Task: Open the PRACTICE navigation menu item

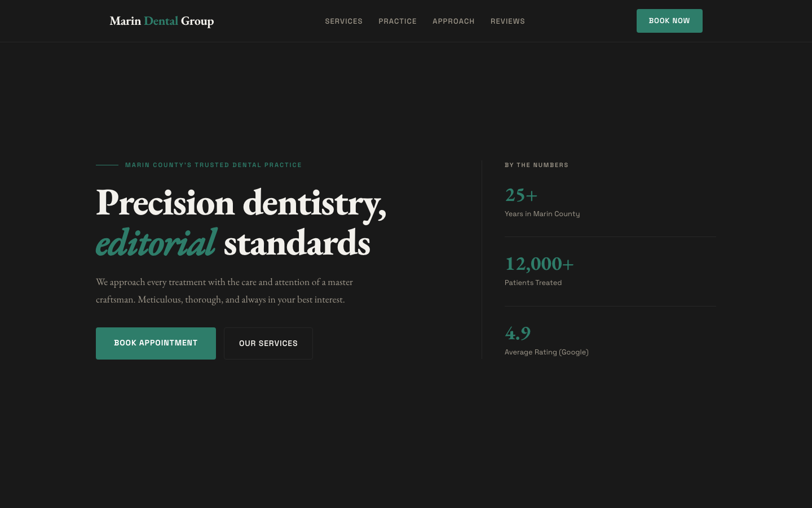Action: [x=398, y=21]
